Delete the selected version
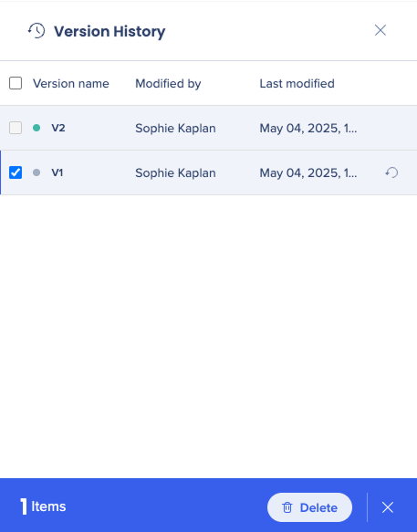 (x=309, y=507)
